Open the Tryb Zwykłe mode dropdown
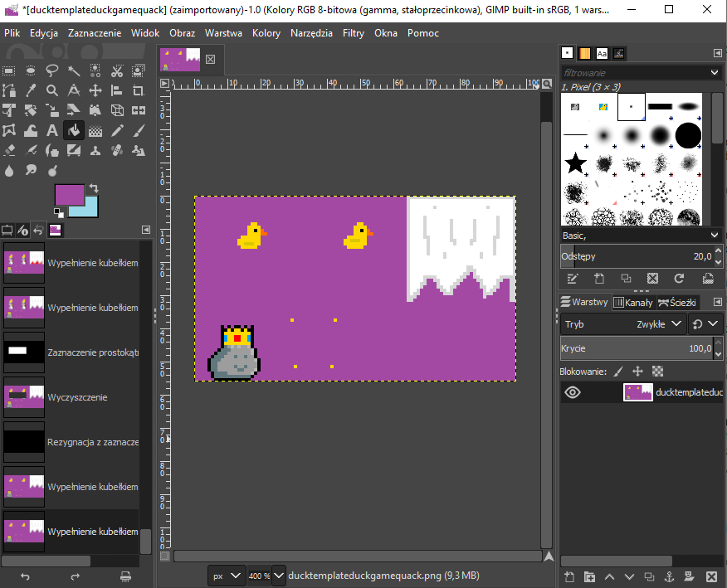The width and height of the screenshot is (727, 588). point(623,324)
